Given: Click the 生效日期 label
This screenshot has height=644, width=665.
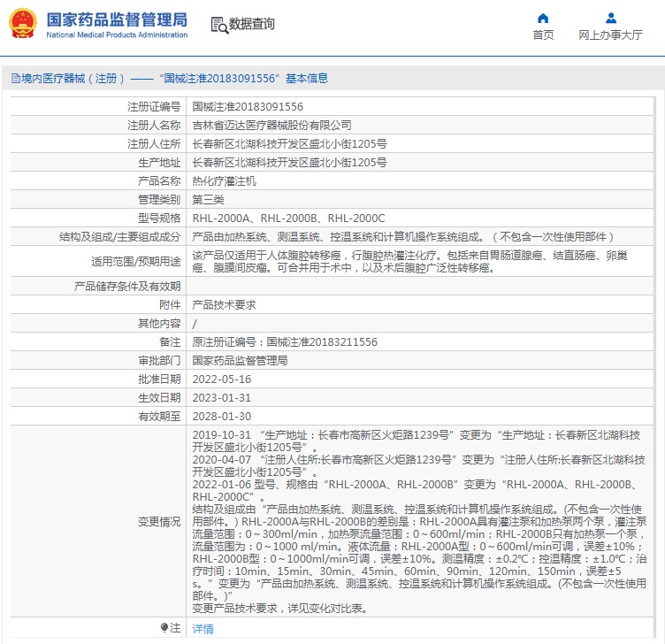Looking at the screenshot, I should click(159, 398).
